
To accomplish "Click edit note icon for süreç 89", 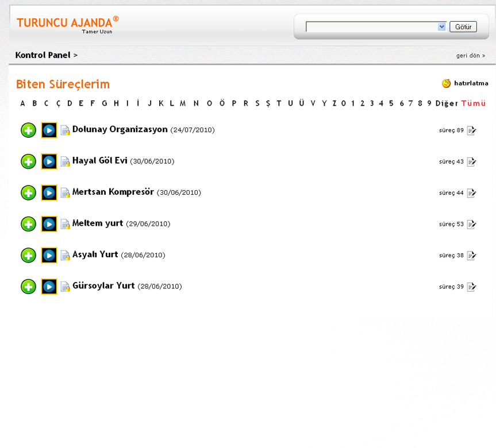I will (x=472, y=130).
